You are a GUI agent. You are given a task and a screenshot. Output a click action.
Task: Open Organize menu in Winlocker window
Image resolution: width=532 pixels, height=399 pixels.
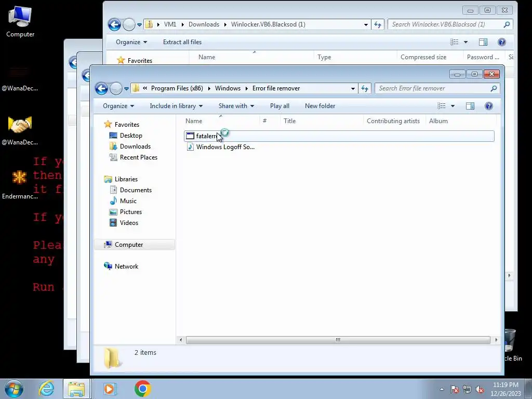point(131,42)
